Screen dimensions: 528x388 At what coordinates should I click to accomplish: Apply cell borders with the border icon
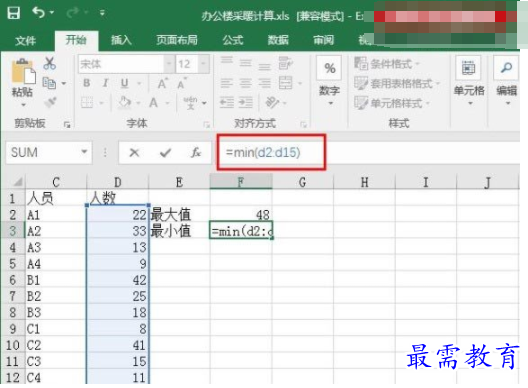point(87,102)
